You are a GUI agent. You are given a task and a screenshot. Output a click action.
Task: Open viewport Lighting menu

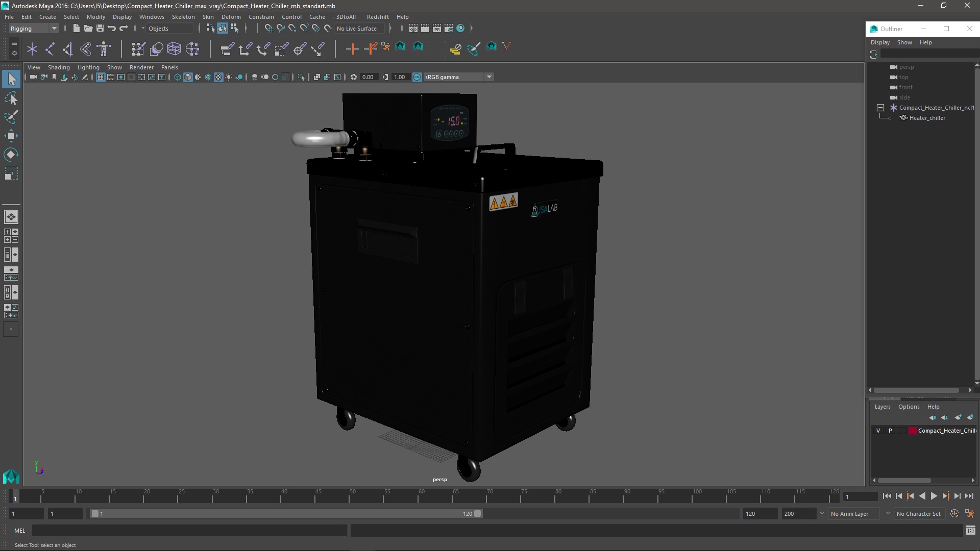[88, 67]
